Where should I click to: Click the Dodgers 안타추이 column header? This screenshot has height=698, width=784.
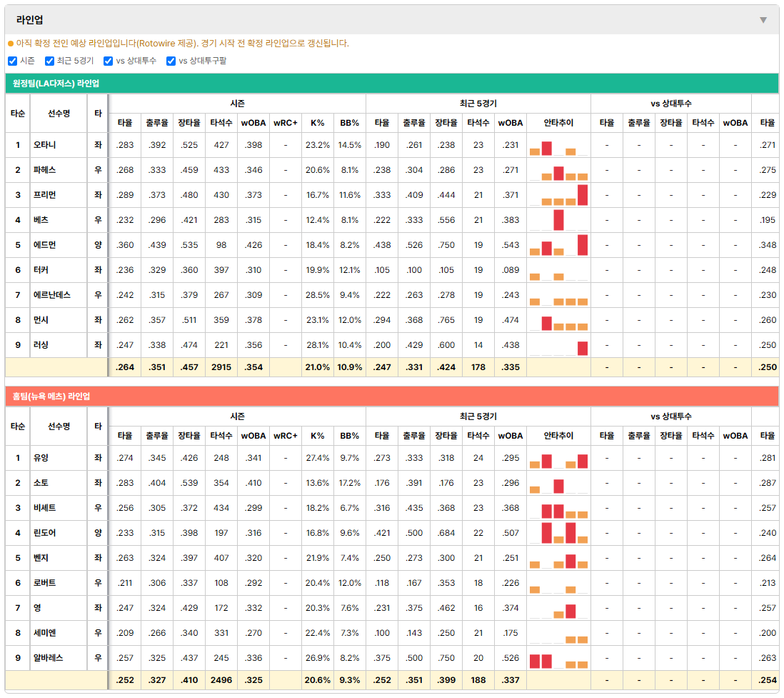[x=558, y=123]
